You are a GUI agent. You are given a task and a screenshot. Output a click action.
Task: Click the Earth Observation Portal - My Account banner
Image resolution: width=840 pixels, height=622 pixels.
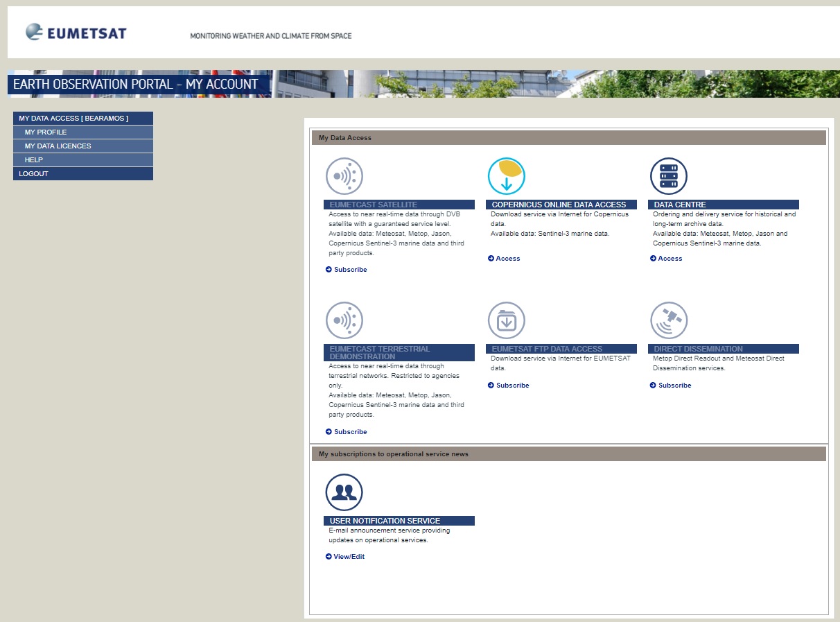tap(139, 85)
